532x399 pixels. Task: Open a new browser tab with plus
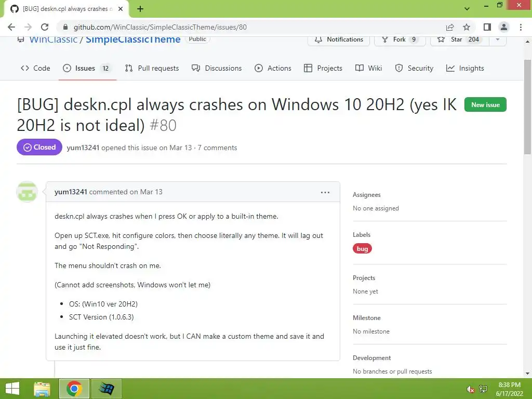pyautogui.click(x=140, y=9)
